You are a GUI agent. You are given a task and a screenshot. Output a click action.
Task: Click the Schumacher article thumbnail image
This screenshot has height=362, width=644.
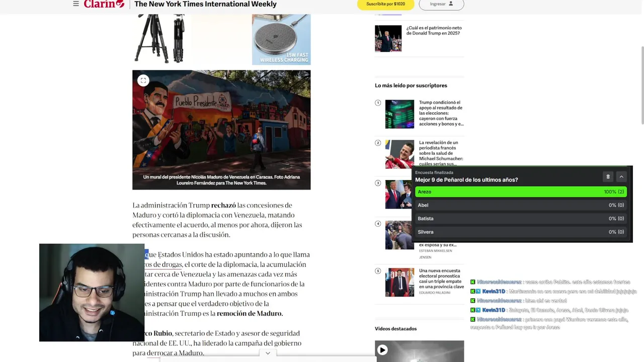[399, 154]
